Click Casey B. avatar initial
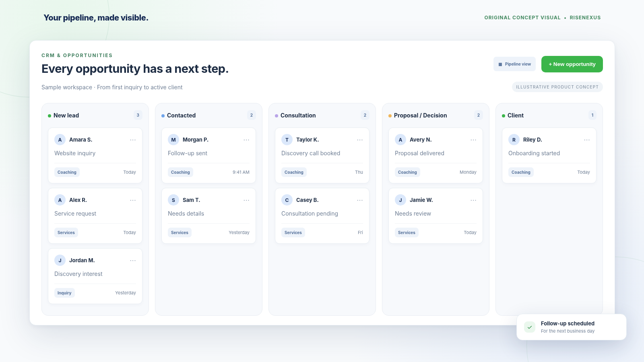This screenshot has height=362, width=644. (287, 200)
